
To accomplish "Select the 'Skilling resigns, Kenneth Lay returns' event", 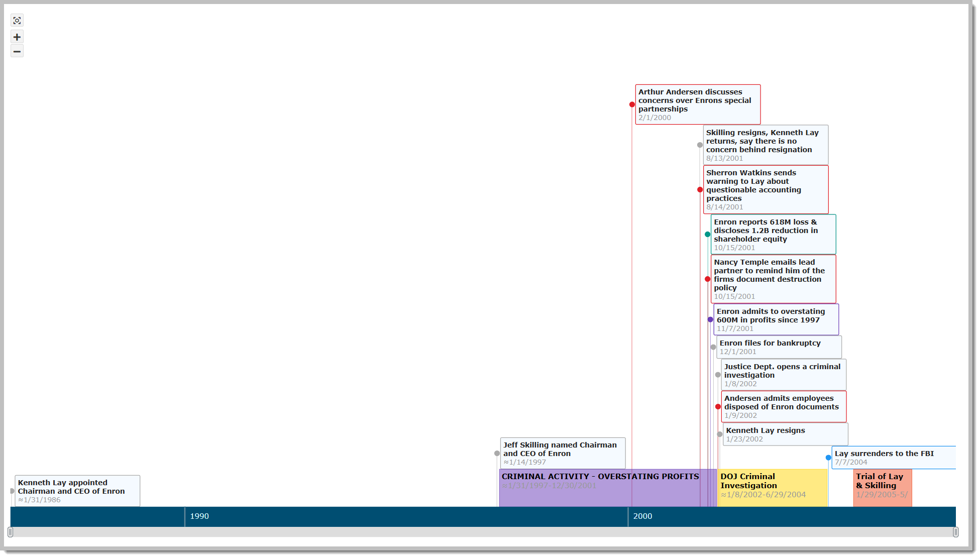I will pos(765,145).
